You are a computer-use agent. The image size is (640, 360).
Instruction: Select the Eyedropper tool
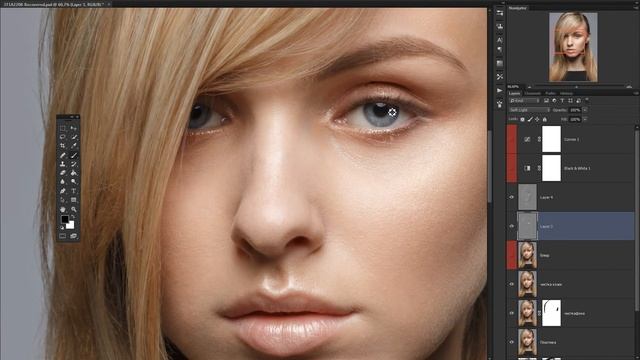(x=74, y=146)
